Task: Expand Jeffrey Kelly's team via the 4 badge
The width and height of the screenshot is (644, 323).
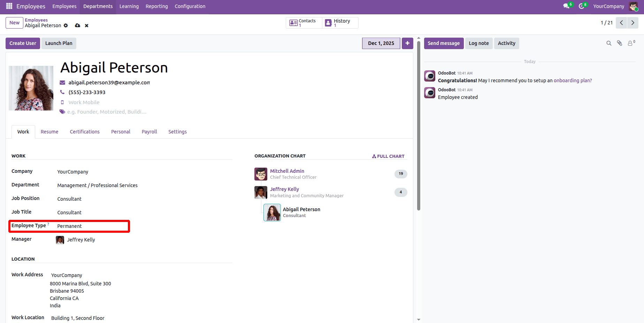Action: [400, 192]
